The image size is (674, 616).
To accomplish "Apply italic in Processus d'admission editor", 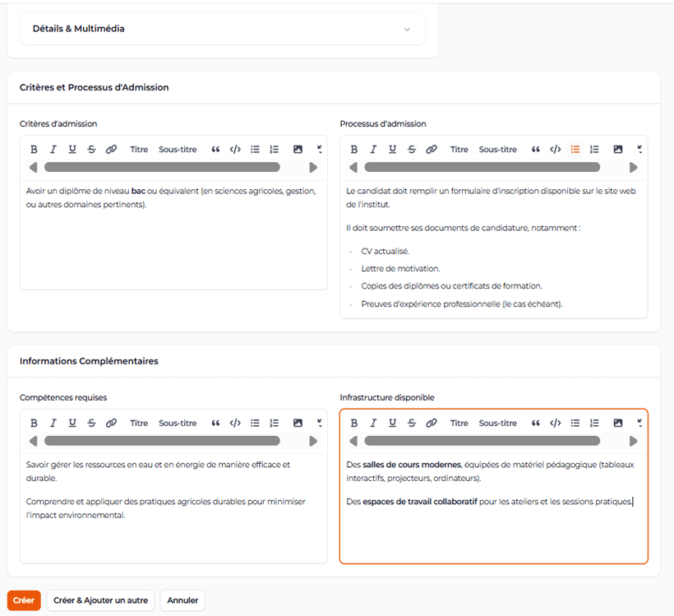I will 373,150.
